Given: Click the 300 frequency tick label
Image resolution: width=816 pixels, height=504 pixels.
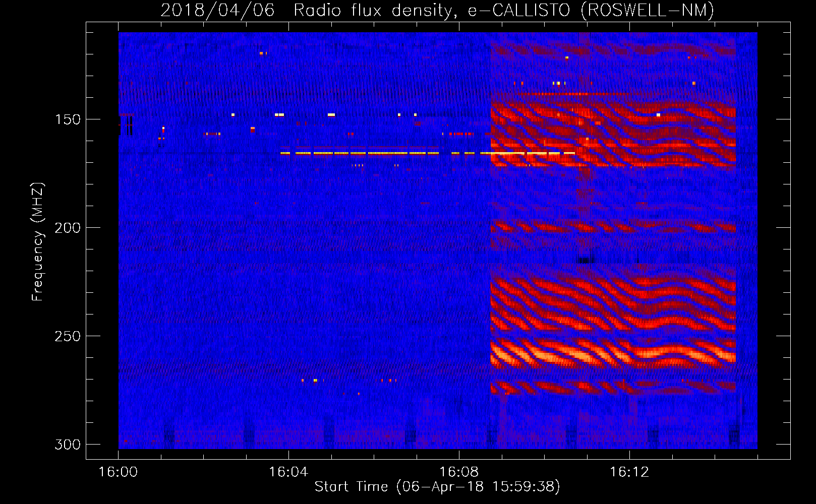Looking at the screenshot, I should tap(68, 445).
